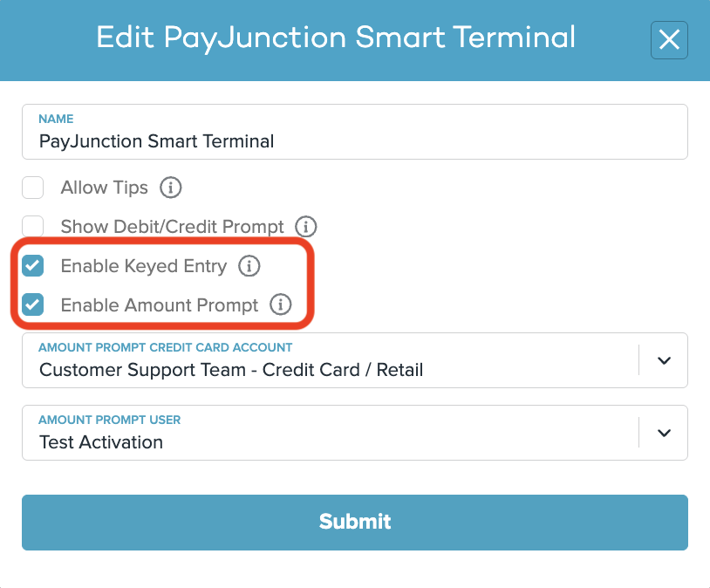Uncheck the Enable Keyed Entry checkbox
The image size is (710, 588).
[x=33, y=265]
